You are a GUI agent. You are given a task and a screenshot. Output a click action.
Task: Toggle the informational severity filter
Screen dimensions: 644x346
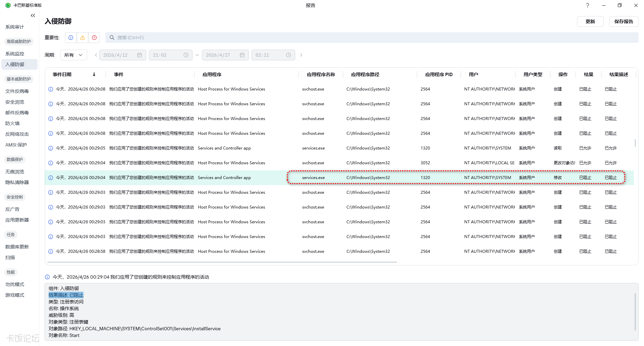[x=71, y=38]
